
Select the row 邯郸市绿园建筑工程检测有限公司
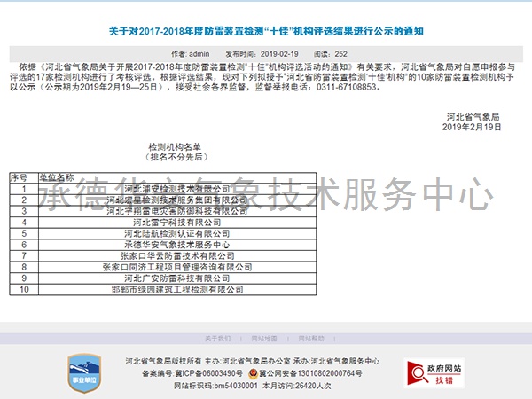(176, 289)
